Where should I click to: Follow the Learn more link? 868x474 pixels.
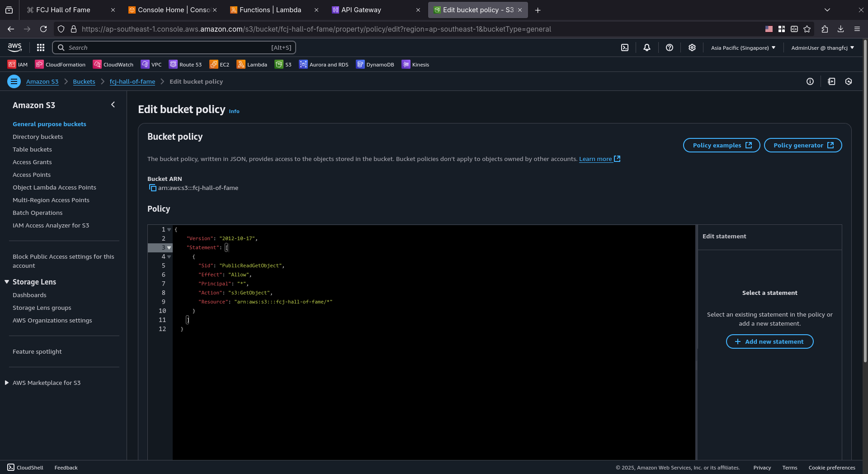(599, 159)
